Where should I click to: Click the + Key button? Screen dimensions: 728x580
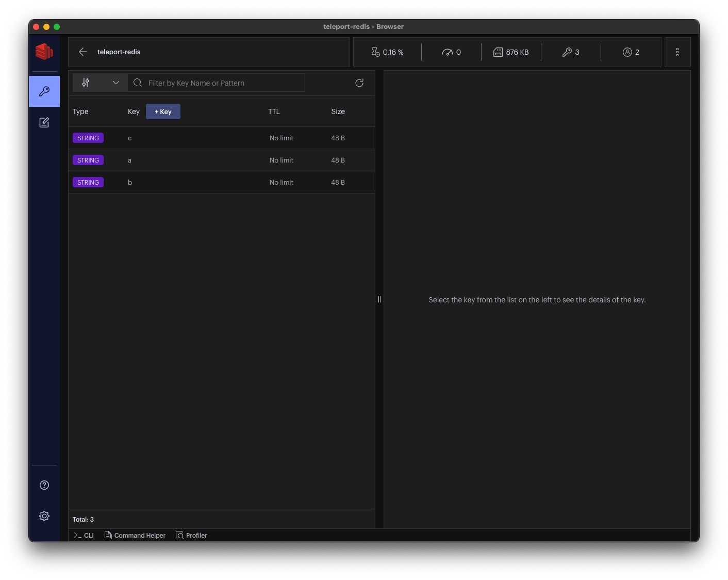point(163,111)
